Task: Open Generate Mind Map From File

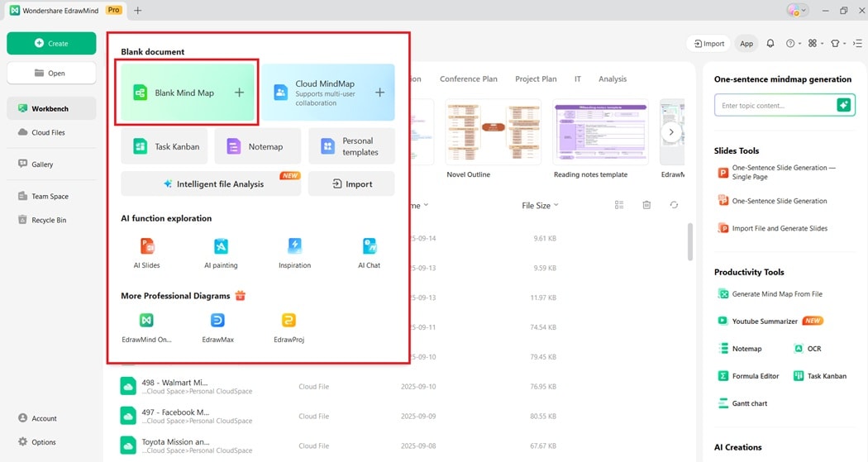Action: click(x=770, y=293)
